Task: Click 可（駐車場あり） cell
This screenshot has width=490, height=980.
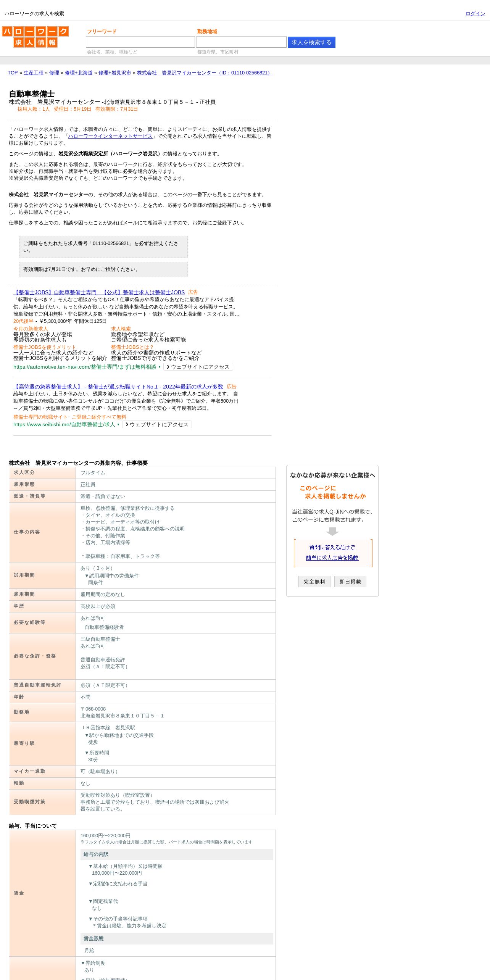Action: tap(176, 772)
